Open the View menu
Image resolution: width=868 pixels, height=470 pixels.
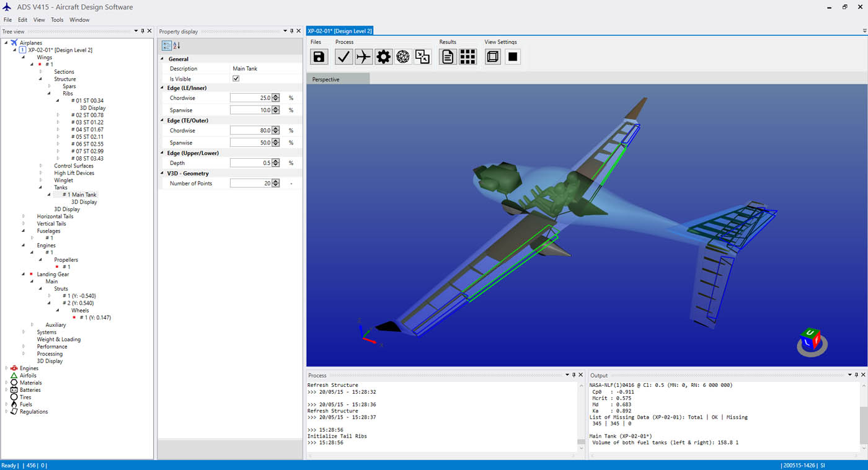pyautogui.click(x=39, y=20)
